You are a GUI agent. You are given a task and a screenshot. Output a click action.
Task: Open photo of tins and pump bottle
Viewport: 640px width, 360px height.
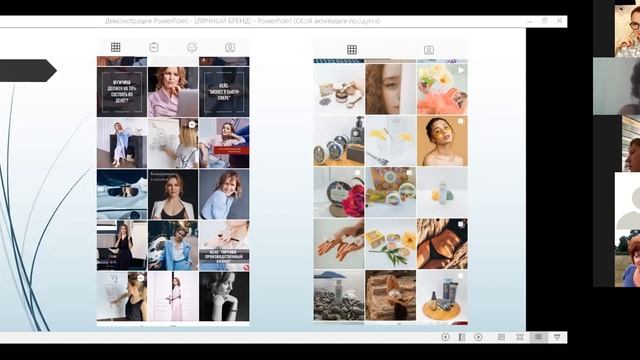(x=339, y=141)
